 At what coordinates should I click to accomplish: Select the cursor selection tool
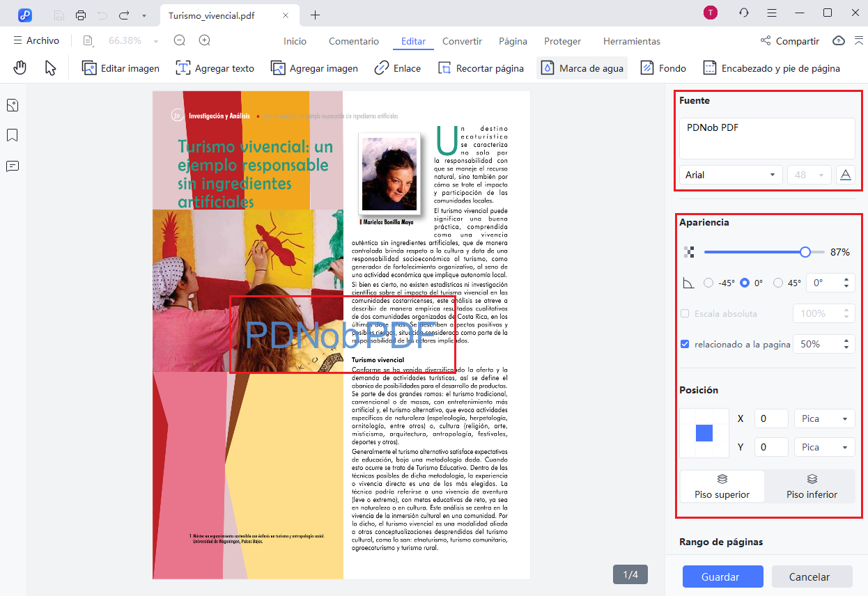(50, 67)
